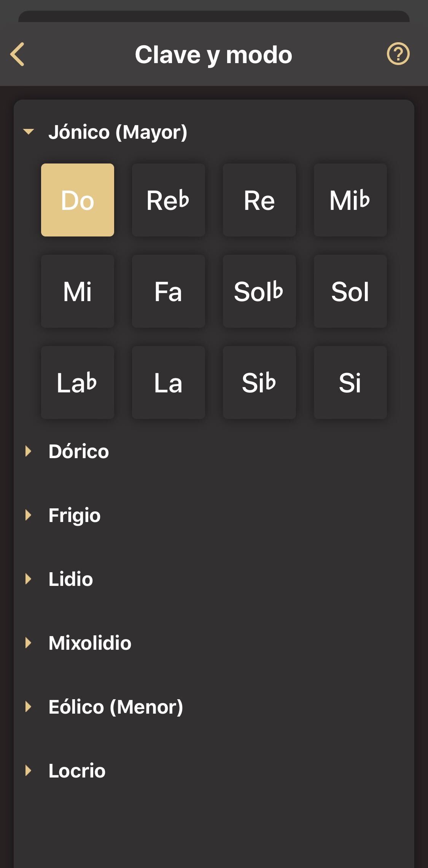Choose the Fa key
Viewport: 428px width, 868px height.
(169, 291)
